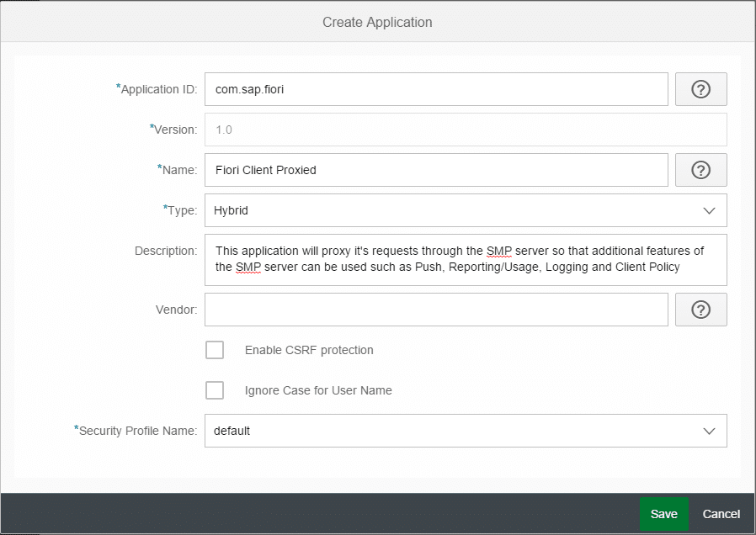Focus the Application ID field containing com.sap.fiori

(436, 89)
